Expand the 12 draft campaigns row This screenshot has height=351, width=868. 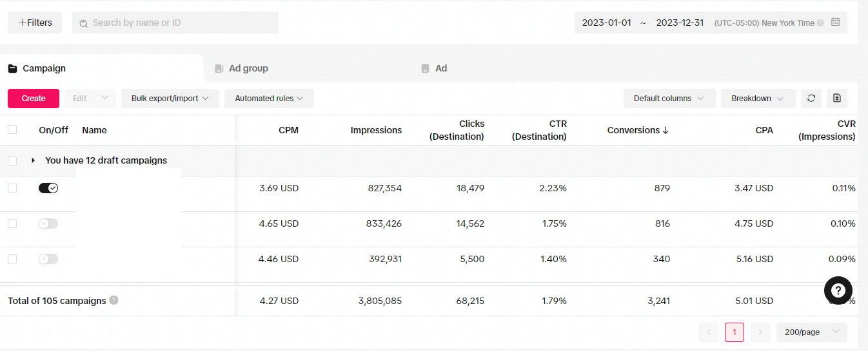click(x=34, y=160)
